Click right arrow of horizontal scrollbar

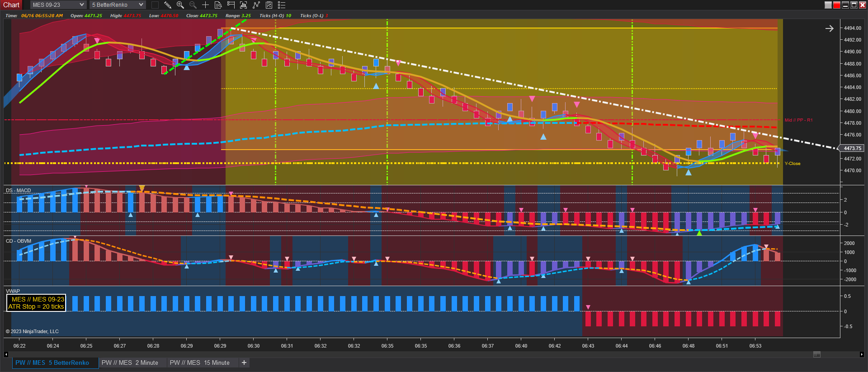point(862,354)
